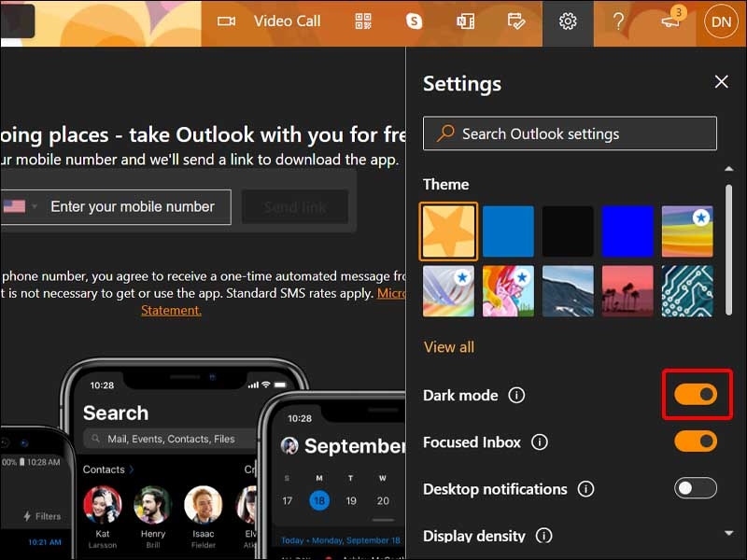Open the QR code icon
The image size is (747, 560).
click(x=363, y=21)
